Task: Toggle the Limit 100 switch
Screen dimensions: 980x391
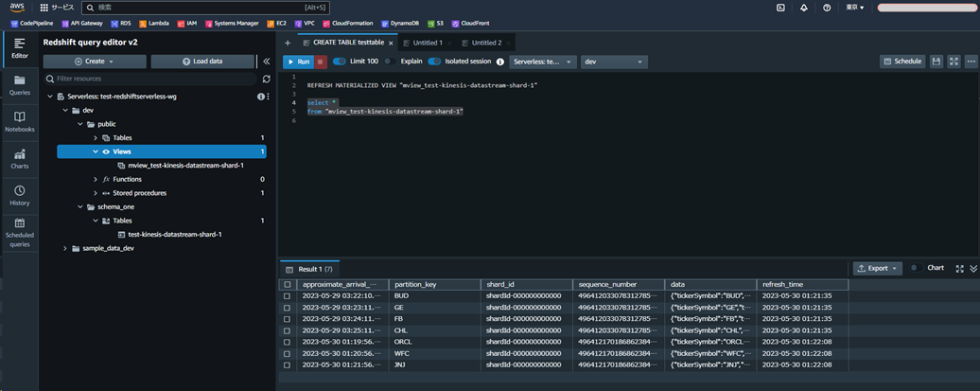Action: point(340,62)
